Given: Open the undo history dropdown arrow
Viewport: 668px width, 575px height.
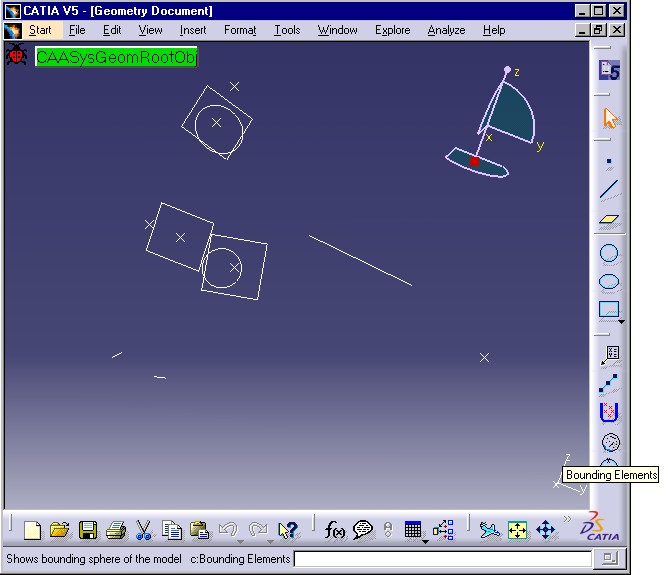Looking at the screenshot, I should pyautogui.click(x=240, y=542).
